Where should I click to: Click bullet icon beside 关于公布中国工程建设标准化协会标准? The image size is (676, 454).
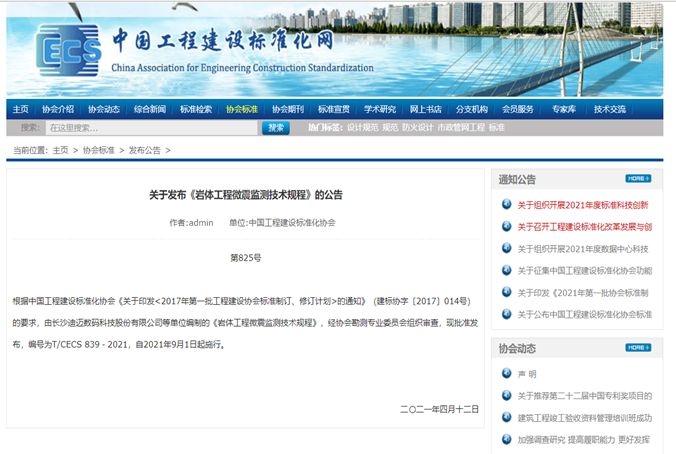click(x=507, y=314)
